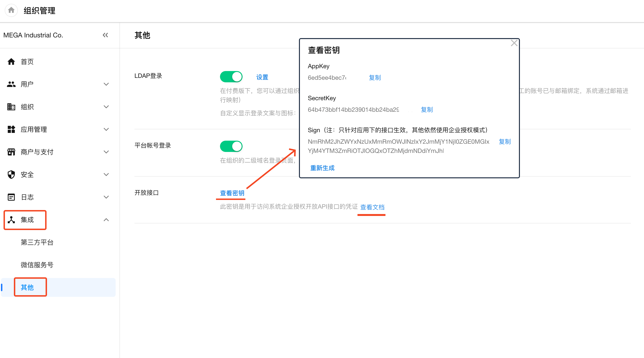This screenshot has width=644, height=358.
Task: Expand the 用户 menu chevron
Action: point(106,84)
